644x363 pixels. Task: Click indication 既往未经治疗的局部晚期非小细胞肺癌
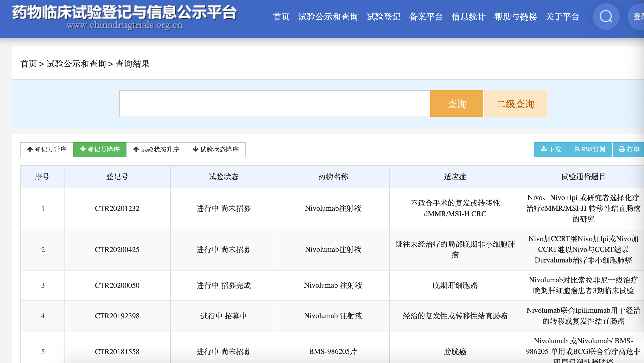455,250
